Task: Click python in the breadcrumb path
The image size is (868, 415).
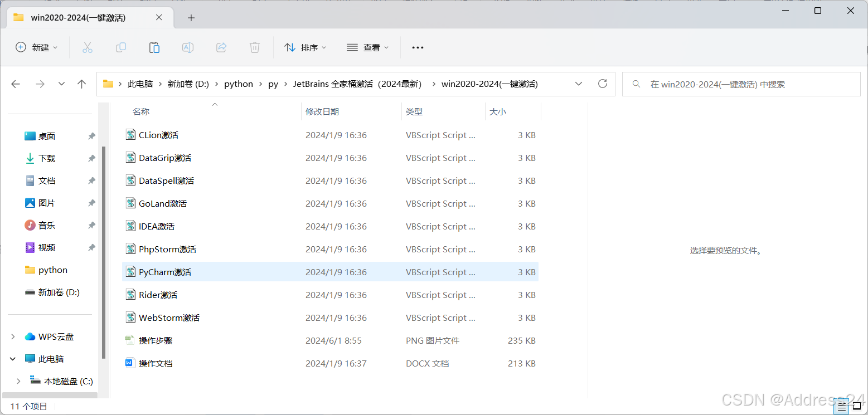Action: coord(239,84)
